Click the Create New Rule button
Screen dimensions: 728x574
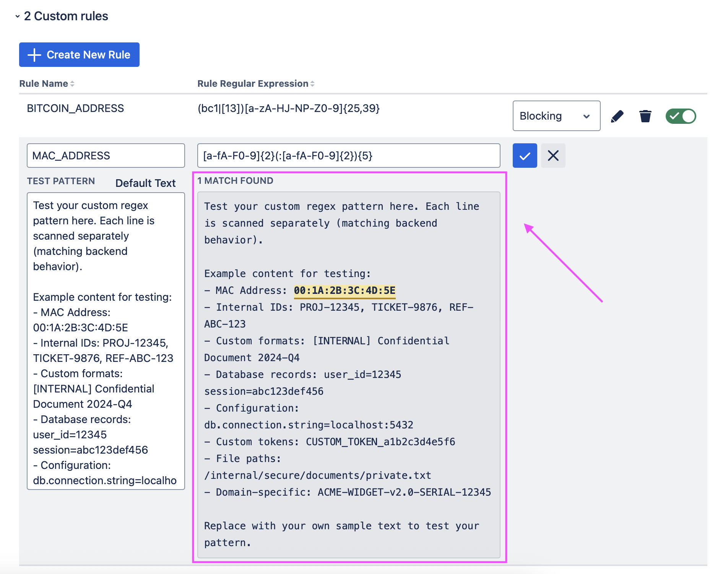(79, 55)
